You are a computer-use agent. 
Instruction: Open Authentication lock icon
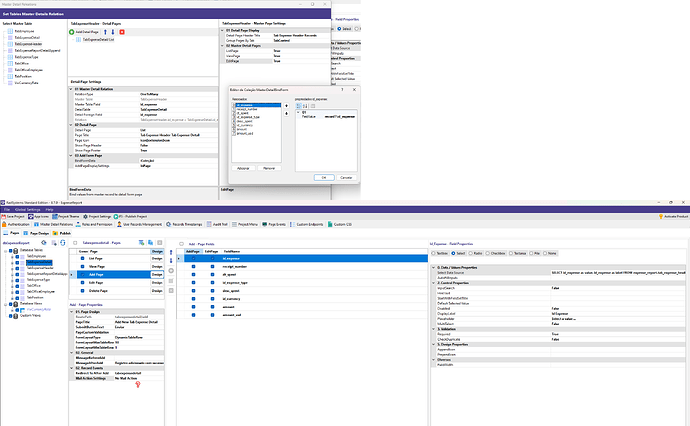4,224
